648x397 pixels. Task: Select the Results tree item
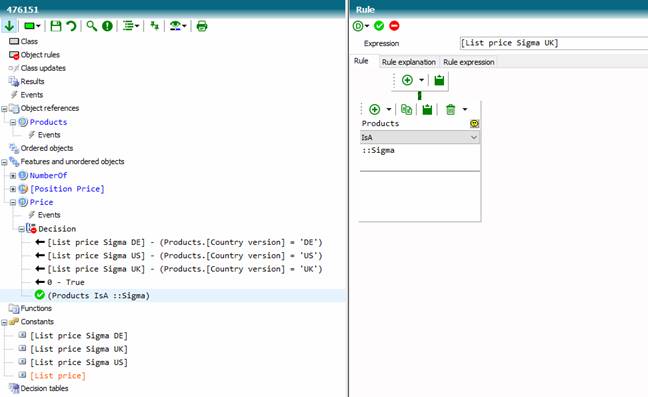(32, 81)
